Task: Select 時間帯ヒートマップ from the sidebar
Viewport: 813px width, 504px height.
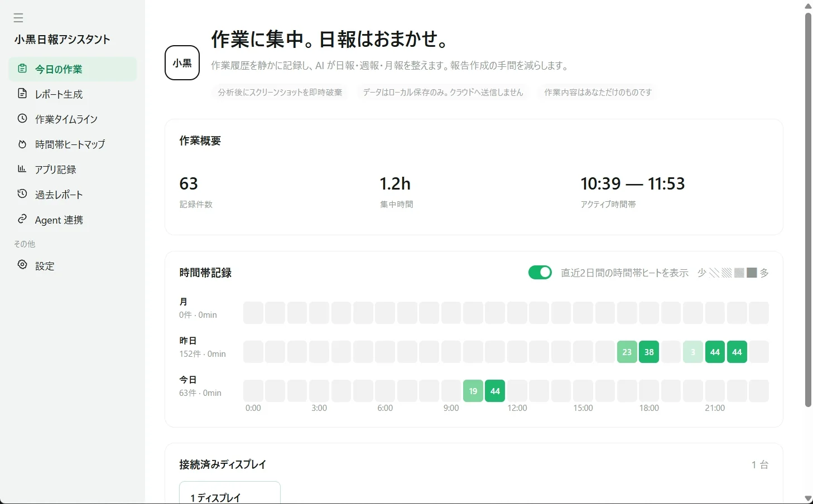Action: point(73,144)
